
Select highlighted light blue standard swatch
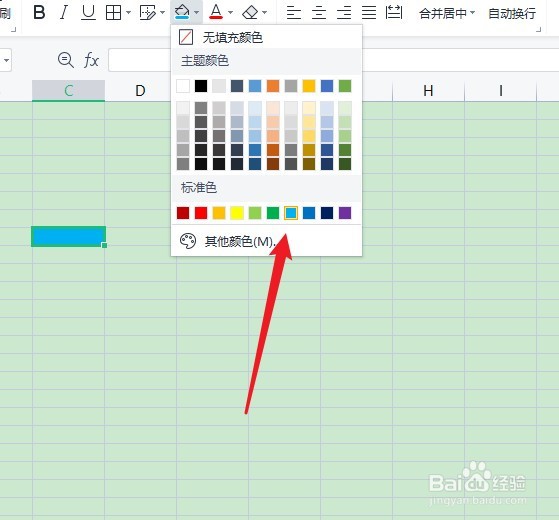click(x=291, y=213)
